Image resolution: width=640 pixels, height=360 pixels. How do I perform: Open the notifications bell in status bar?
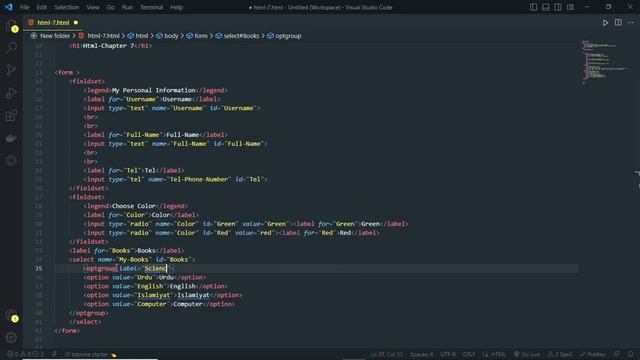(x=631, y=354)
